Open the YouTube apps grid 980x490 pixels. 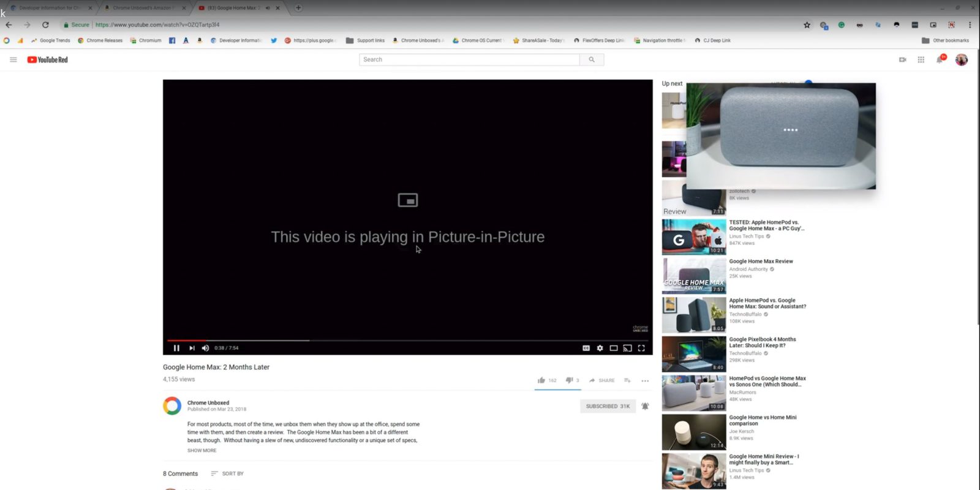point(921,59)
